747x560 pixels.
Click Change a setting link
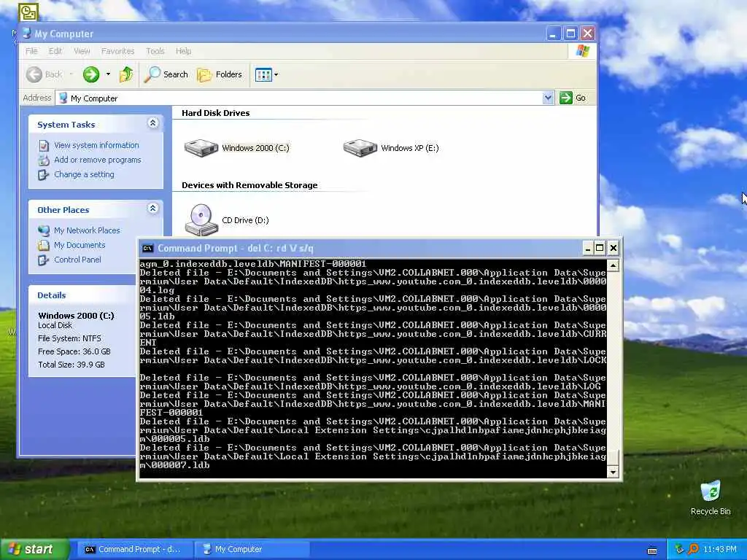[84, 174]
